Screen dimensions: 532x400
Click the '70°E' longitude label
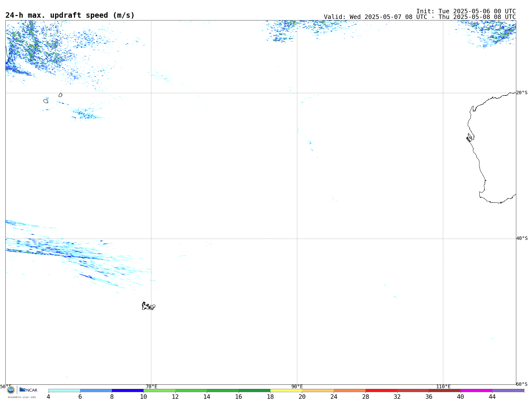151,387
